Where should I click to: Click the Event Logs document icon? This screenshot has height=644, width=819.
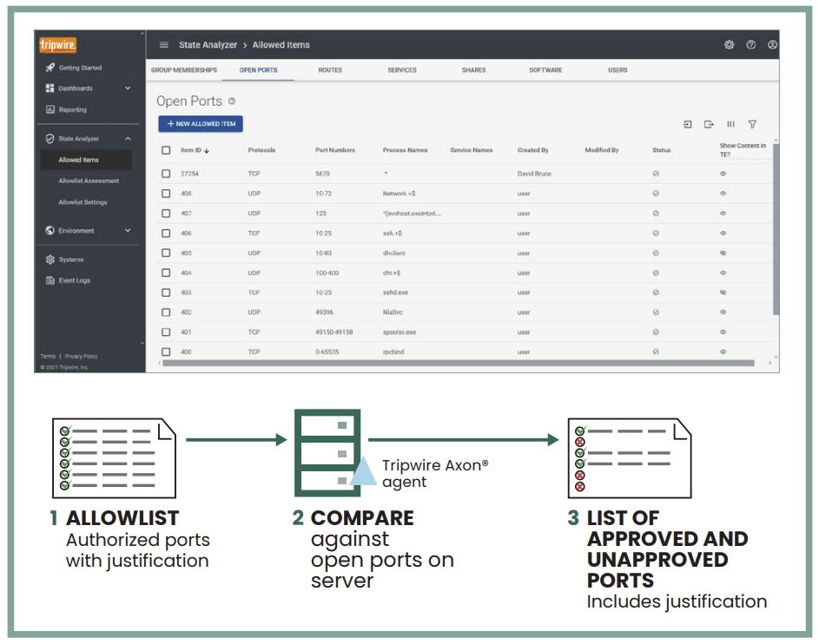click(50, 280)
